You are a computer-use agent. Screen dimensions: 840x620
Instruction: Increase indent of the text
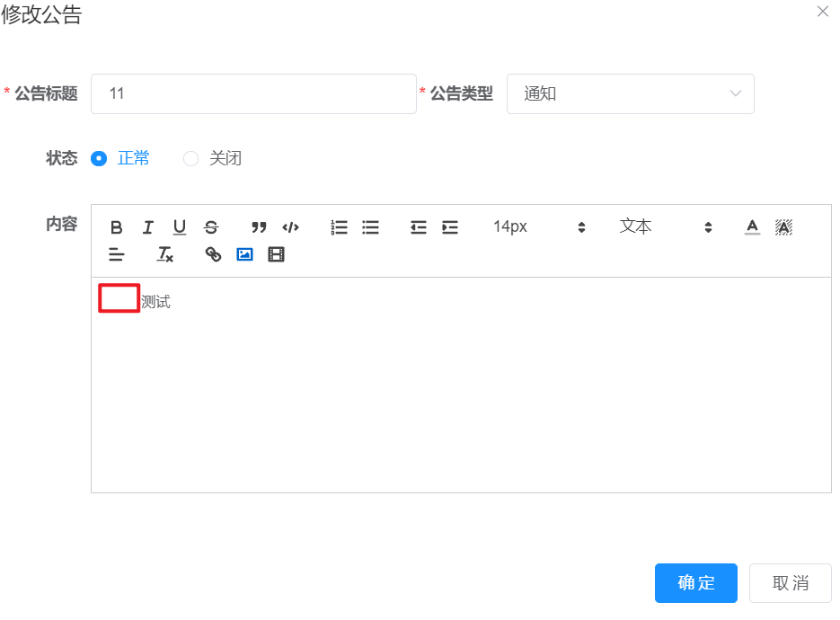pyautogui.click(x=450, y=227)
